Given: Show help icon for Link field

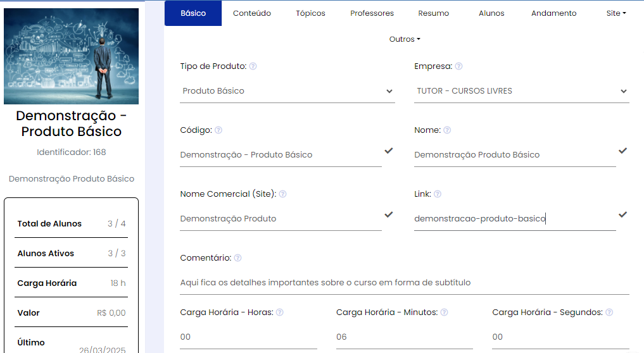Looking at the screenshot, I should [x=438, y=194].
